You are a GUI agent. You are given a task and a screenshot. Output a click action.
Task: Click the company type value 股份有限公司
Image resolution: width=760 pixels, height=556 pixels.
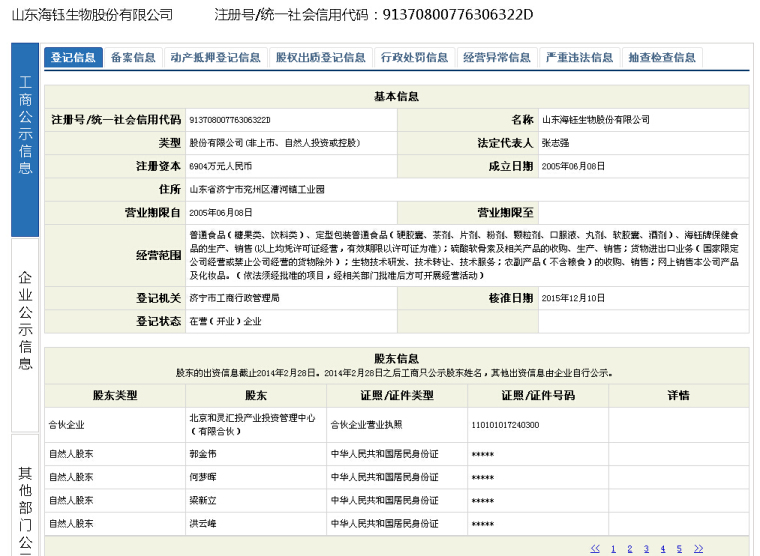274,143
